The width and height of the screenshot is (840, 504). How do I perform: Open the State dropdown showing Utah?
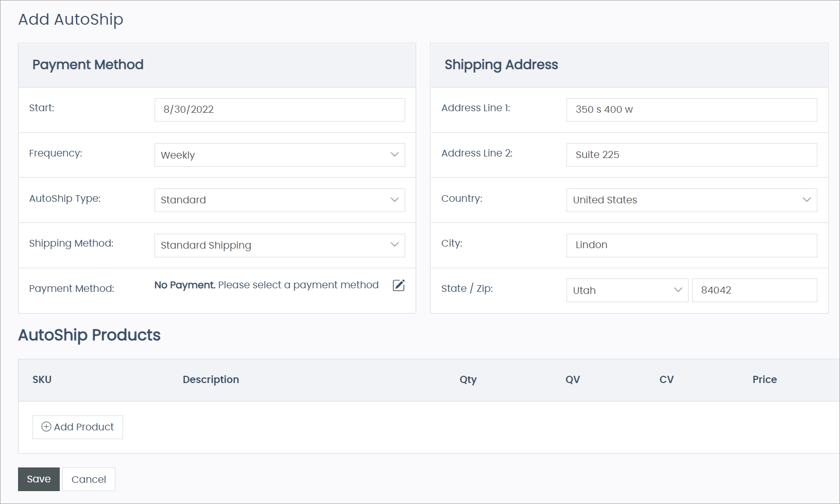pos(627,290)
